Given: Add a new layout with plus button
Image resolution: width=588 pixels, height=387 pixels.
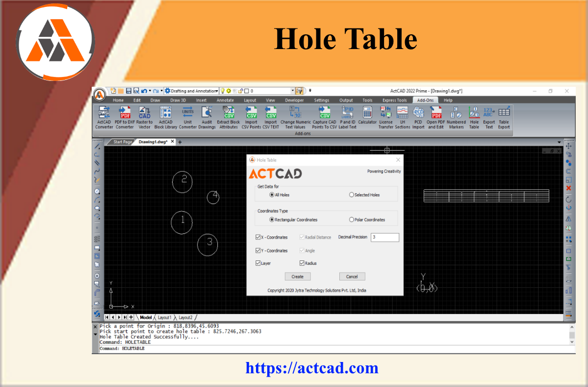Looking at the screenshot, I should (131, 317).
